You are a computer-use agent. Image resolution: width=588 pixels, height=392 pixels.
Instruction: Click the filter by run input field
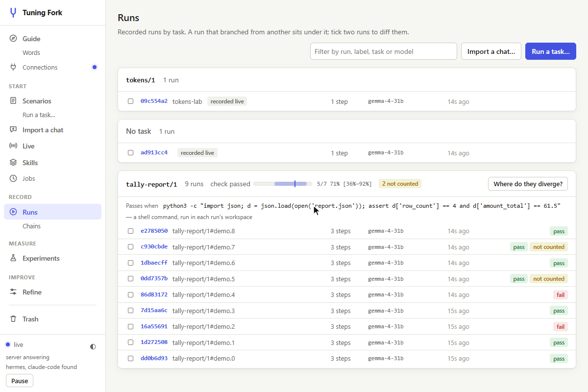pyautogui.click(x=384, y=51)
